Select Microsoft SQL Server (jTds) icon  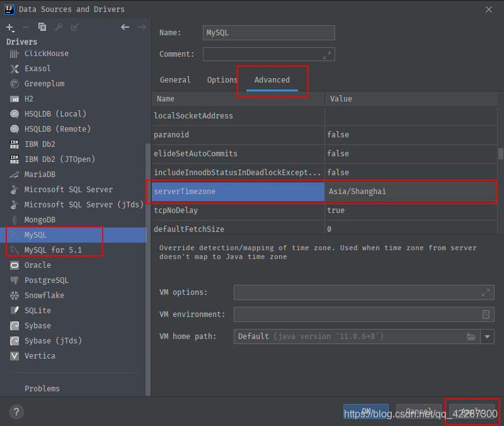[14, 205]
